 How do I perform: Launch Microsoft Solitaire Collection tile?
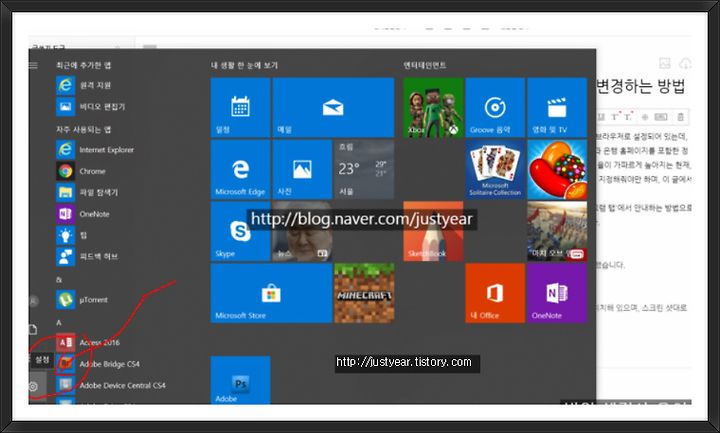tap(495, 169)
